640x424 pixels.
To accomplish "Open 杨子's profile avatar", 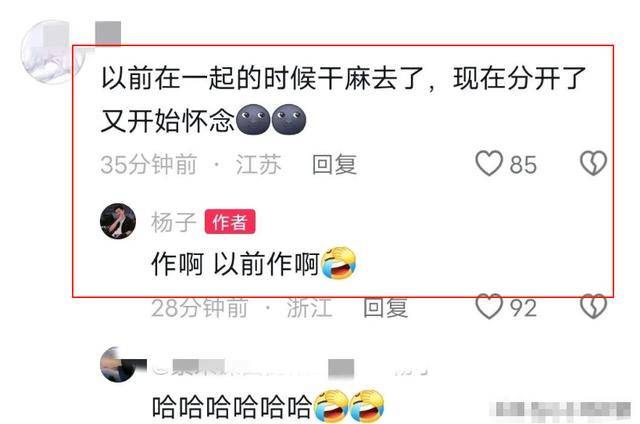I will point(118,221).
